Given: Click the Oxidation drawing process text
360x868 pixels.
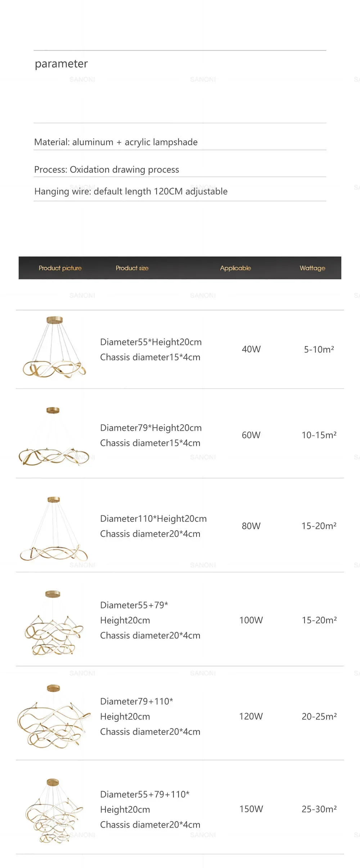Looking at the screenshot, I should pyautogui.click(x=125, y=169).
